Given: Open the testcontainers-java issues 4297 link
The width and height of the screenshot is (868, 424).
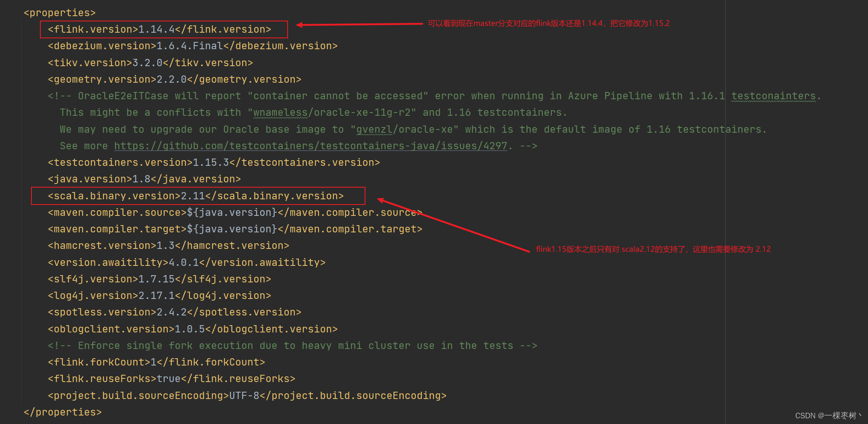Looking at the screenshot, I should tap(311, 146).
